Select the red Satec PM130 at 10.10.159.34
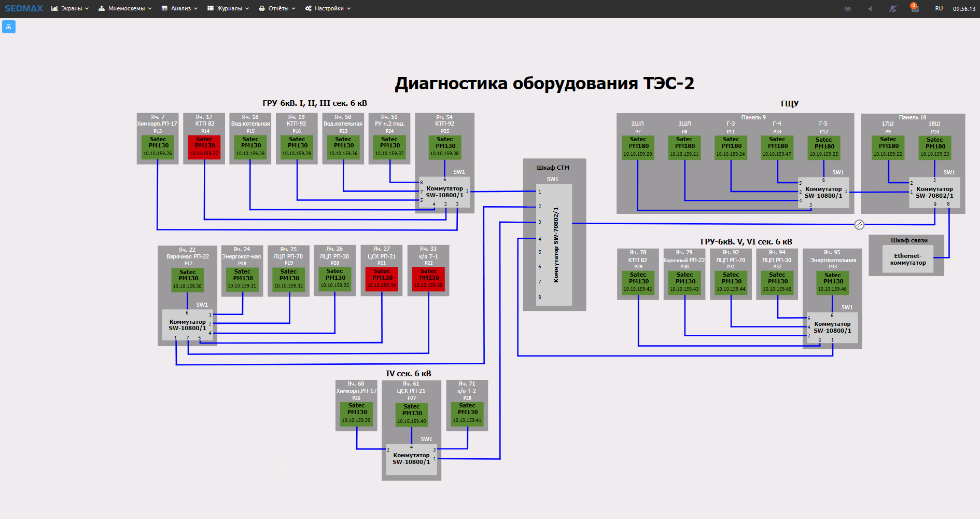 (x=382, y=279)
